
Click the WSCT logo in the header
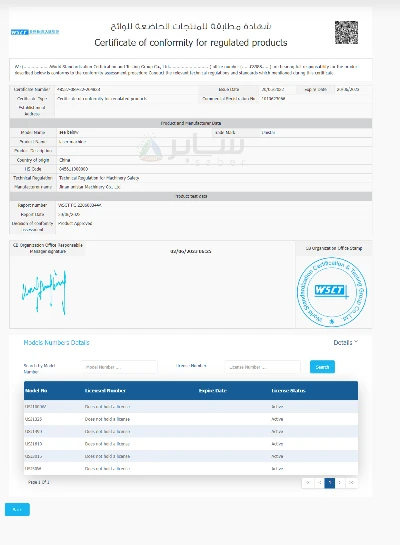(x=35, y=32)
